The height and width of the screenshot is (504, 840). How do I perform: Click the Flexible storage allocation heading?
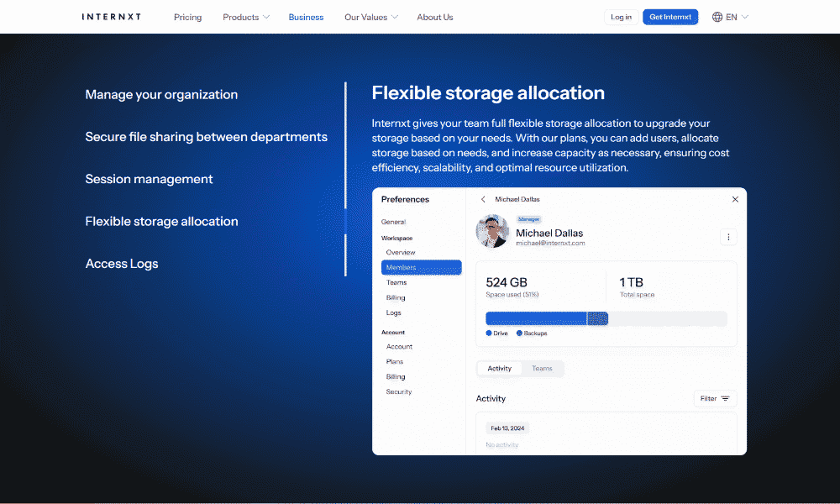488,93
